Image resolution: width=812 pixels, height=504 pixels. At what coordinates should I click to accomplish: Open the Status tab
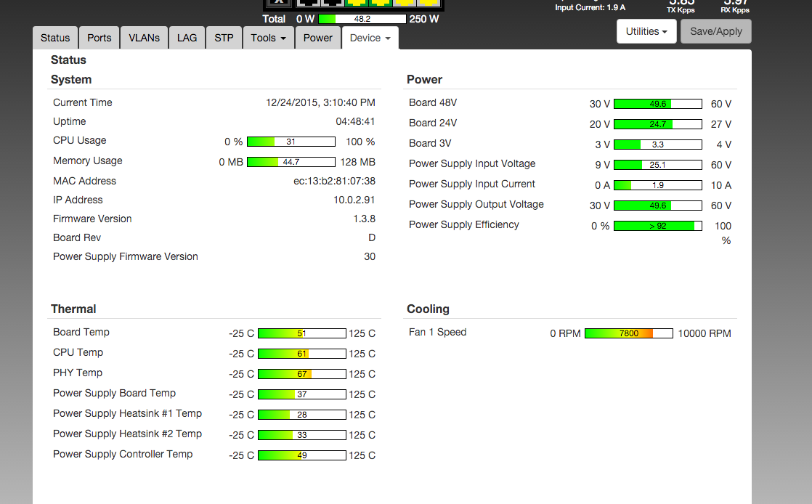[x=55, y=38]
